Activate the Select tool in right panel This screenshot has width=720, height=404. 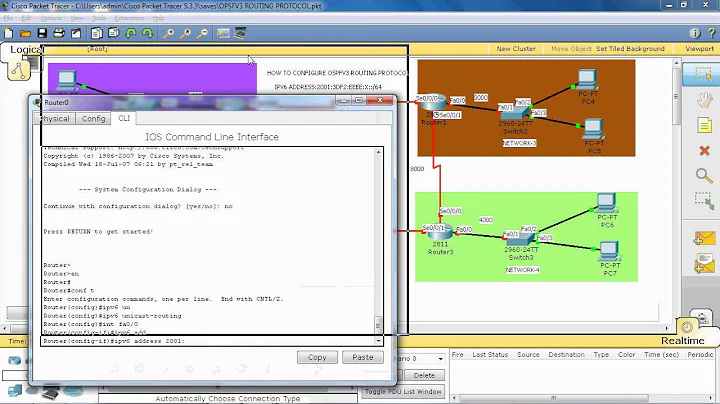[703, 74]
